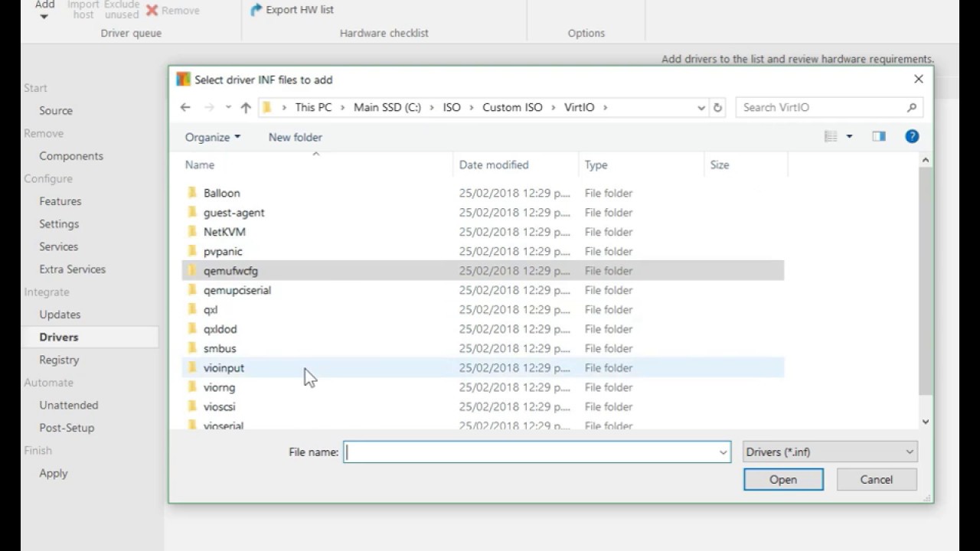Click the vioscsi folder icon

(x=193, y=406)
